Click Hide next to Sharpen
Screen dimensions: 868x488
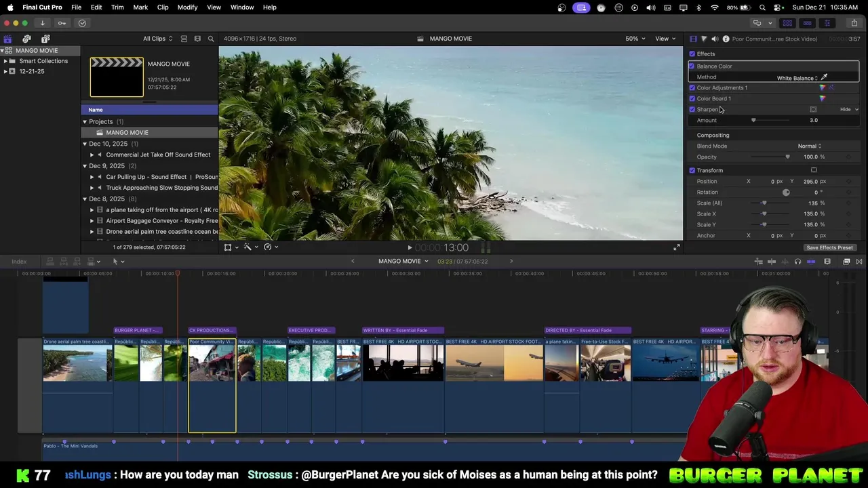click(845, 109)
